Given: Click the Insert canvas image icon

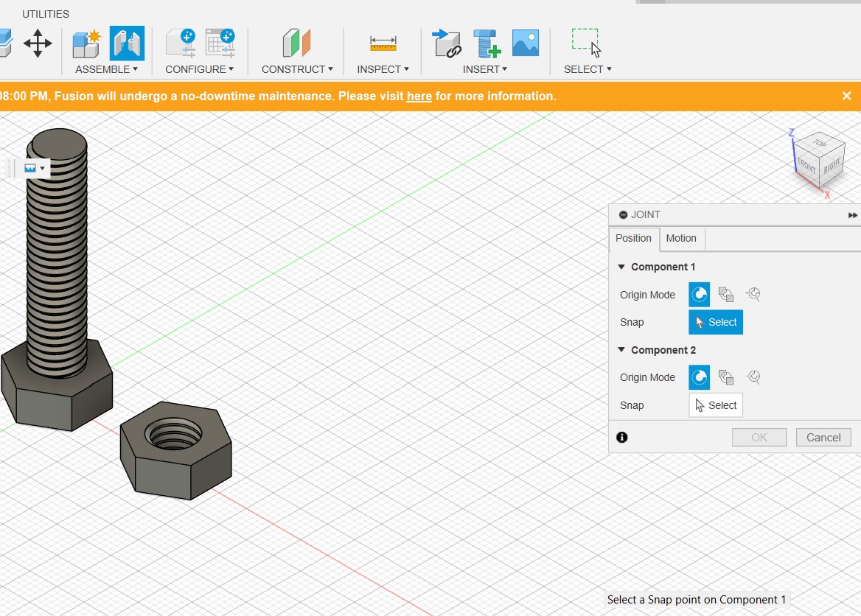Looking at the screenshot, I should tap(526, 43).
